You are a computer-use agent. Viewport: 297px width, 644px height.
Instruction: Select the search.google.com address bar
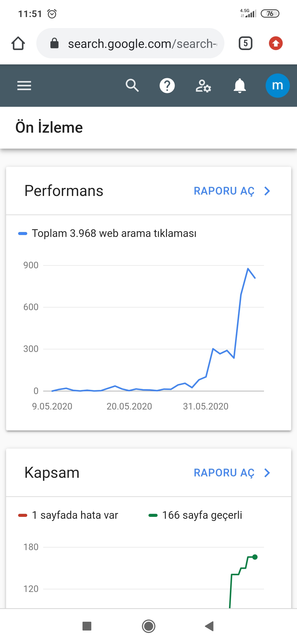pos(130,43)
